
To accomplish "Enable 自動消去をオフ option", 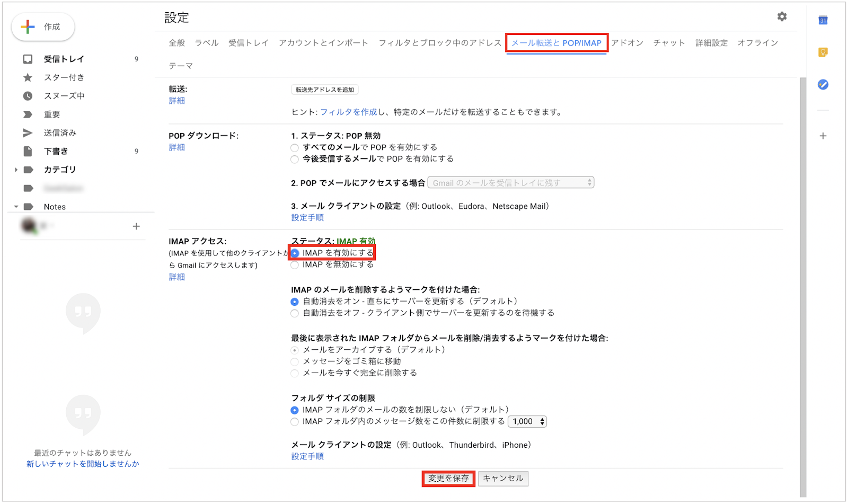I will pos(295,313).
